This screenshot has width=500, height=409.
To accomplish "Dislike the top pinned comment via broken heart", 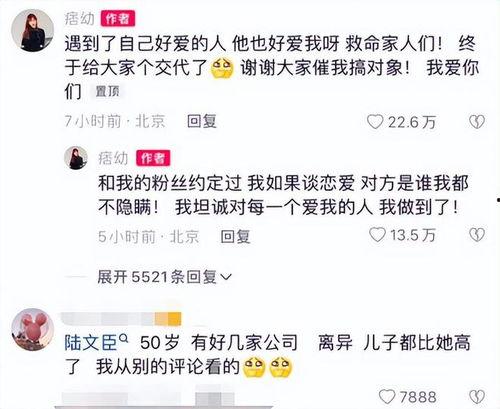I will point(477,122).
